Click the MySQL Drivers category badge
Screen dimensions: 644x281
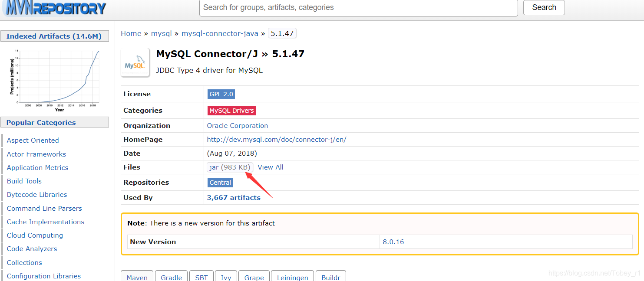[232, 111]
